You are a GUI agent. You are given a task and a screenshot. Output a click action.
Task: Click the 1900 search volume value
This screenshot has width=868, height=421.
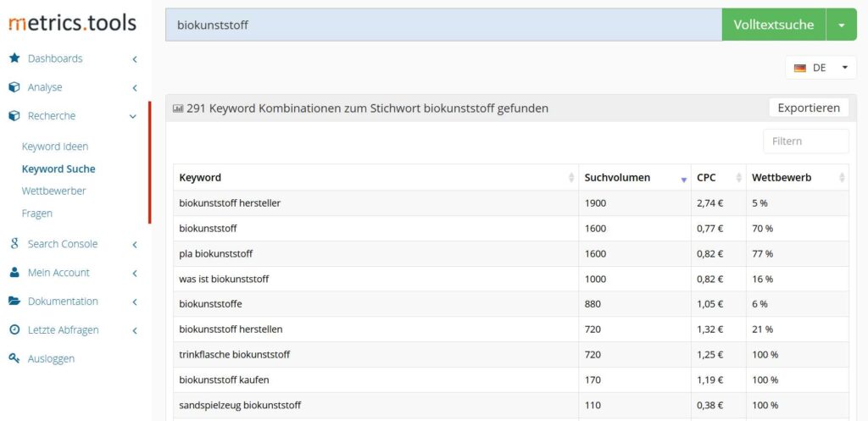pos(595,203)
